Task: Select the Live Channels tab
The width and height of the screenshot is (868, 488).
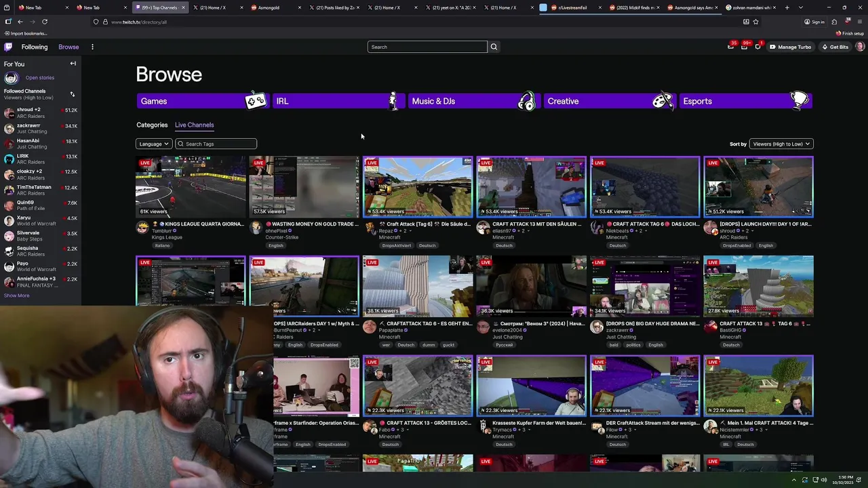Action: (x=194, y=125)
